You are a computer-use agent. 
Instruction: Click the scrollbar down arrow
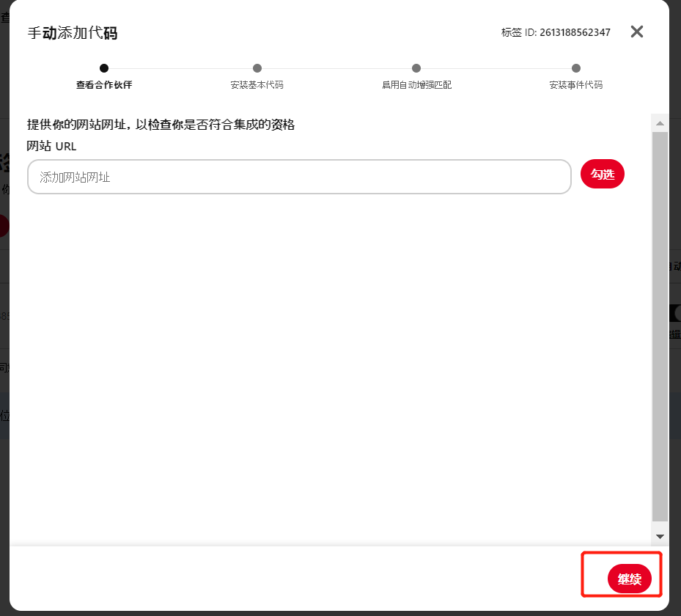point(660,537)
